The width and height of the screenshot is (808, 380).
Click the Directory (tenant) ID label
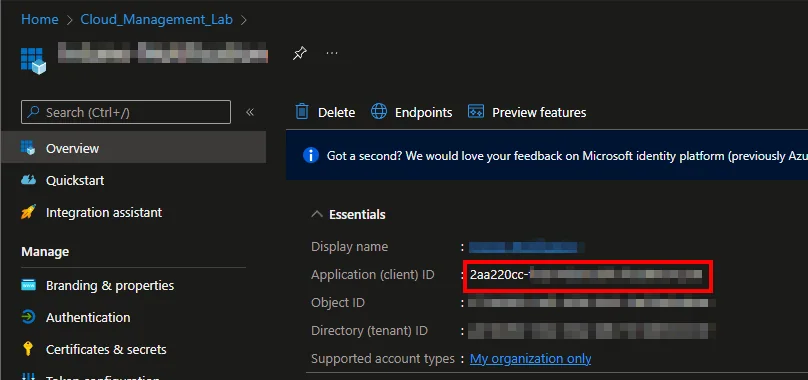369,331
